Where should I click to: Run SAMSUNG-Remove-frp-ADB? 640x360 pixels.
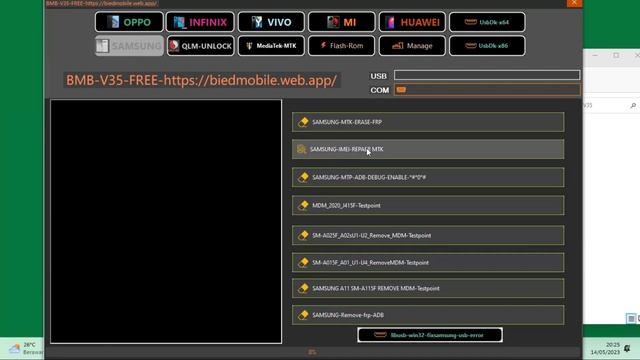(x=428, y=315)
